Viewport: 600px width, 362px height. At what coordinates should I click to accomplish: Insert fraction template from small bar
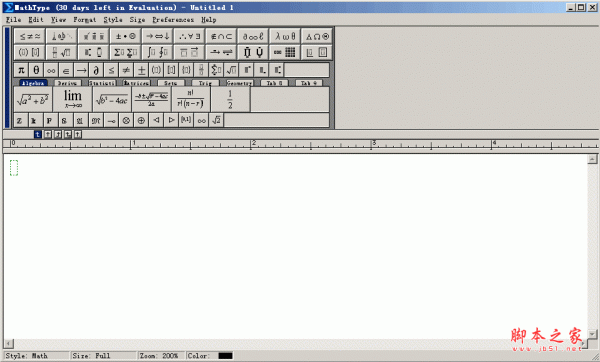pos(201,70)
